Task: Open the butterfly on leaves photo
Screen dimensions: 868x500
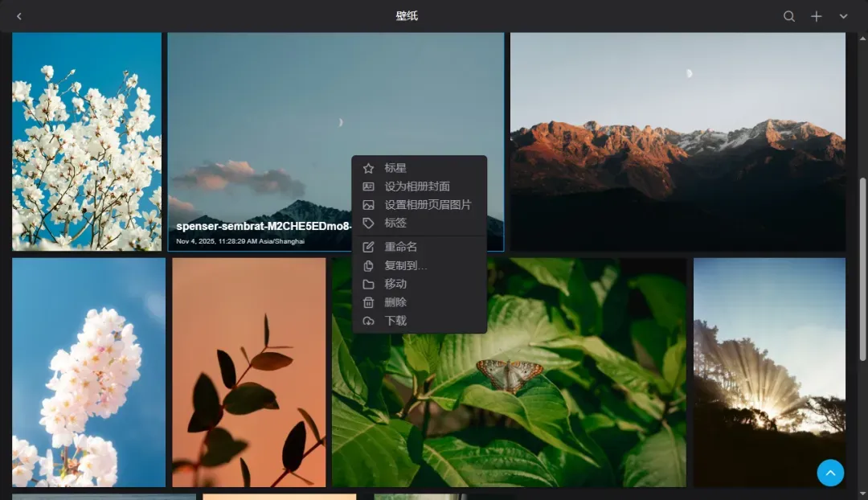Action: 563,386
